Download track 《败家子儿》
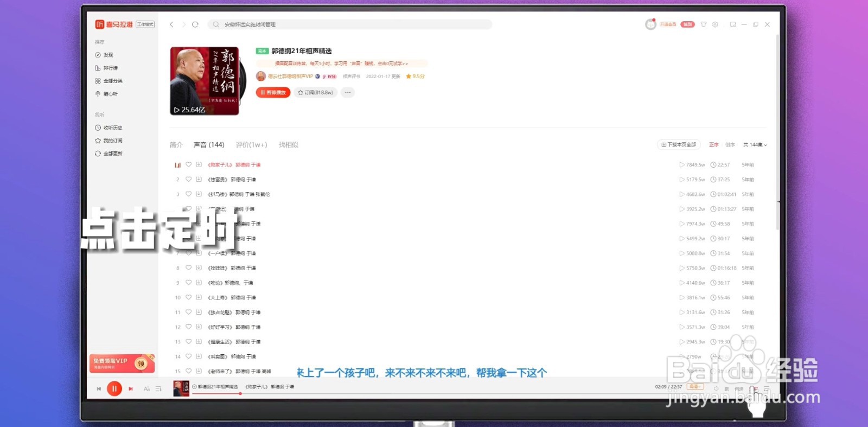 199,164
